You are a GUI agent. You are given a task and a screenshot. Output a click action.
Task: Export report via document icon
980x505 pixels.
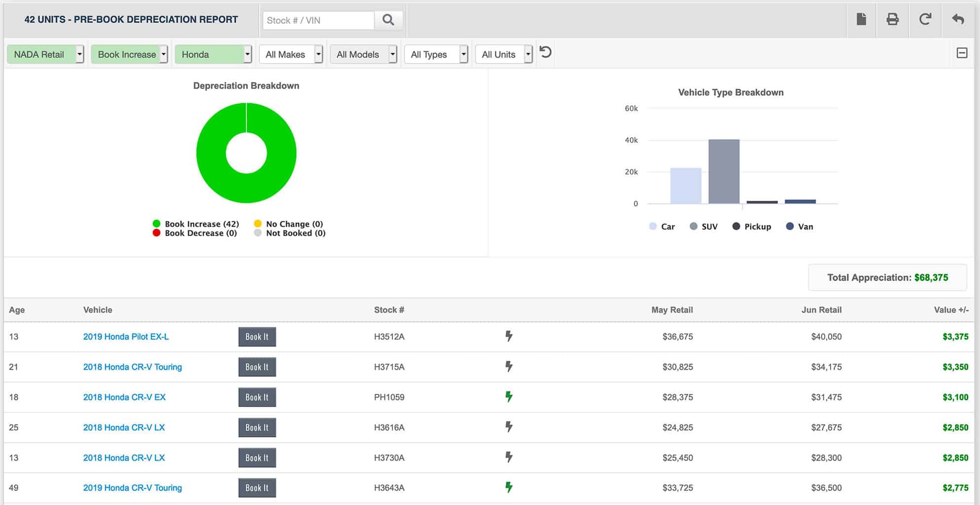tap(861, 19)
